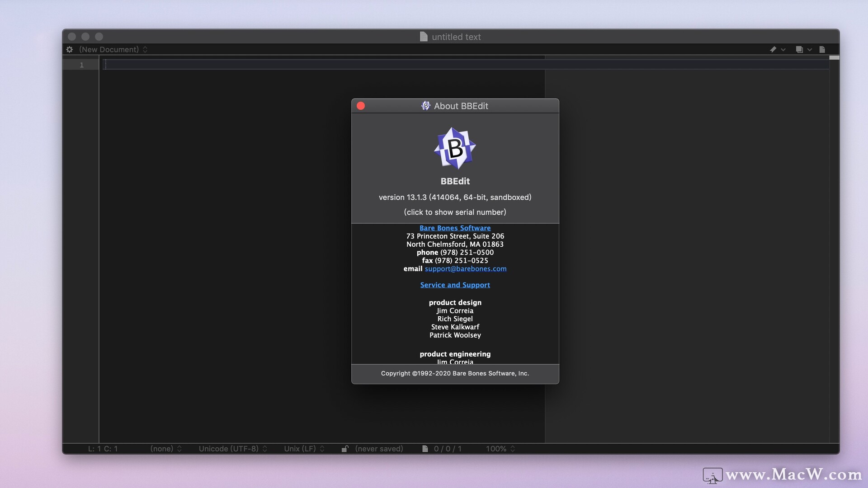This screenshot has height=488, width=868.
Task: Click the document proxy icon in the title bar
Action: [x=424, y=37]
